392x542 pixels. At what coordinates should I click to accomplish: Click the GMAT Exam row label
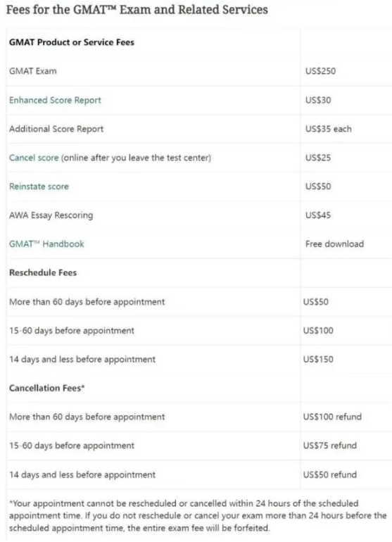pos(33,71)
